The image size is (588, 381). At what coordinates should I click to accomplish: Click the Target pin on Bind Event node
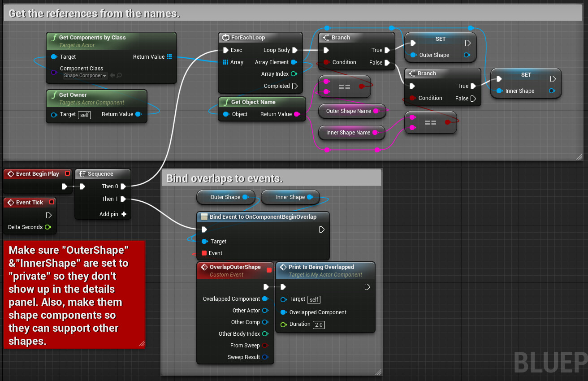tap(205, 242)
